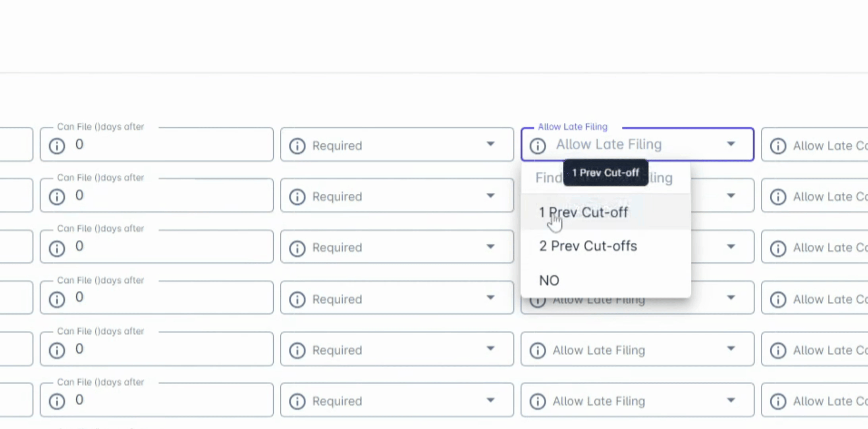Click info icon beside Required in fourth row
This screenshot has height=429, width=868.
pos(297,299)
